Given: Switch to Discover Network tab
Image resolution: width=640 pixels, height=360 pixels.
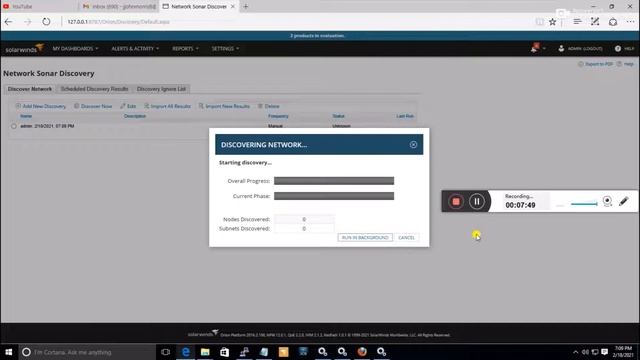Looking at the screenshot, I should (30, 89).
